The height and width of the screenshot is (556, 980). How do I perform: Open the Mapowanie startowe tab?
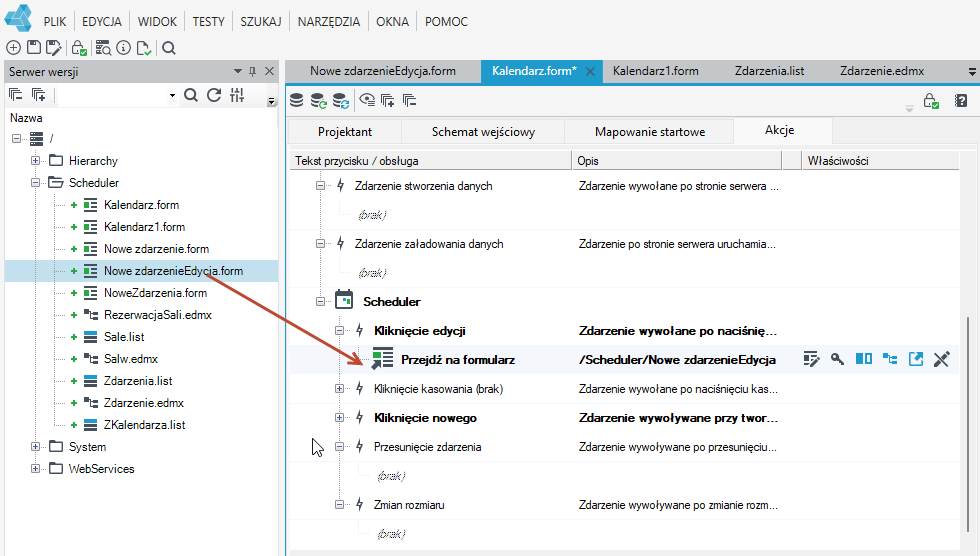[649, 132]
